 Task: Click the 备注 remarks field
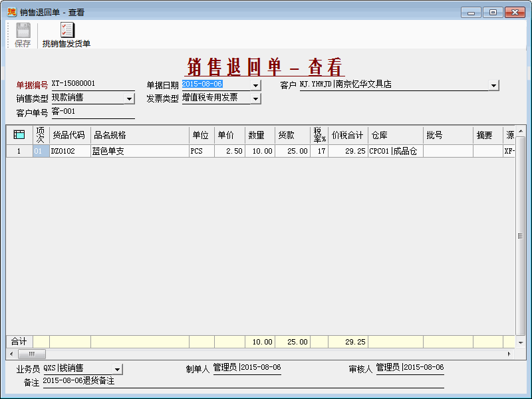pyautogui.click(x=243, y=381)
